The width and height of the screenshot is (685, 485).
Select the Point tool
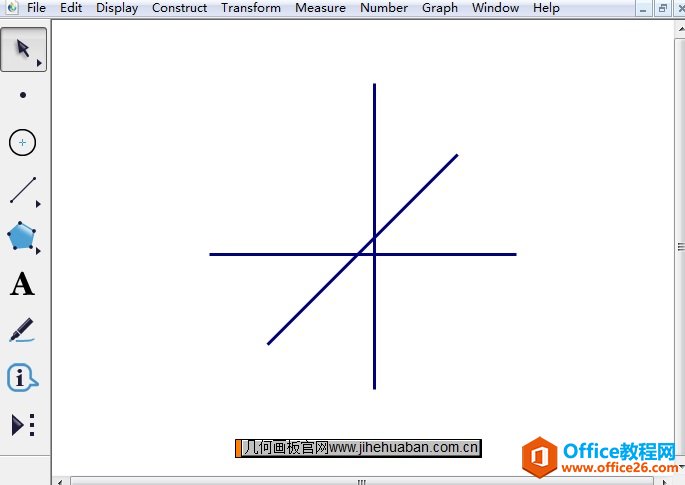coord(23,95)
